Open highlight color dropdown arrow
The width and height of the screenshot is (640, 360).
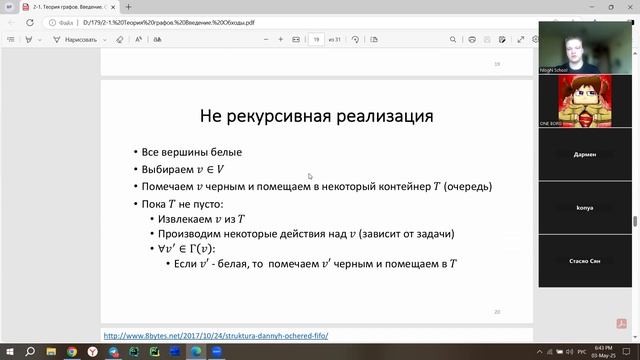point(40,40)
